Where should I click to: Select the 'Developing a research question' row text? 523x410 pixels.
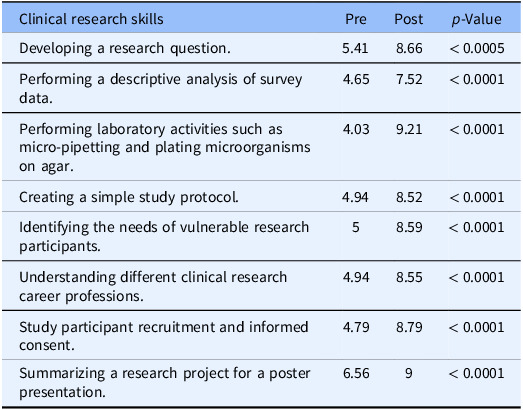click(125, 49)
